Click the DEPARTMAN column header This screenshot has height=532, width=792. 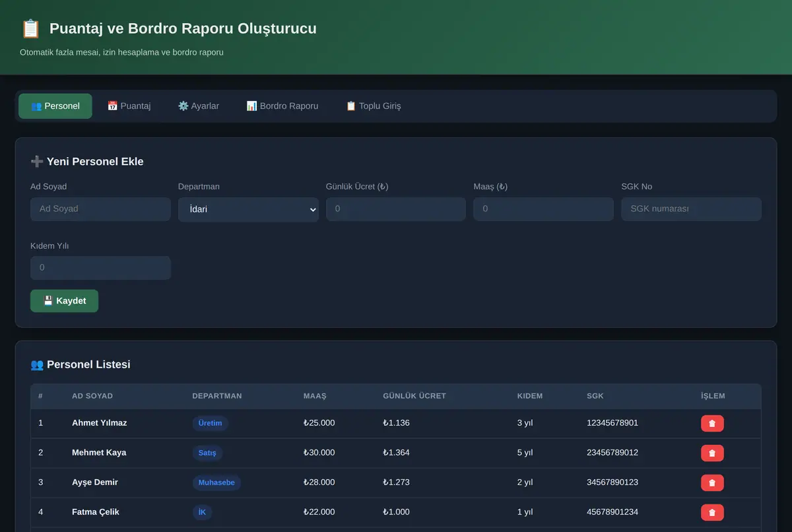point(217,396)
